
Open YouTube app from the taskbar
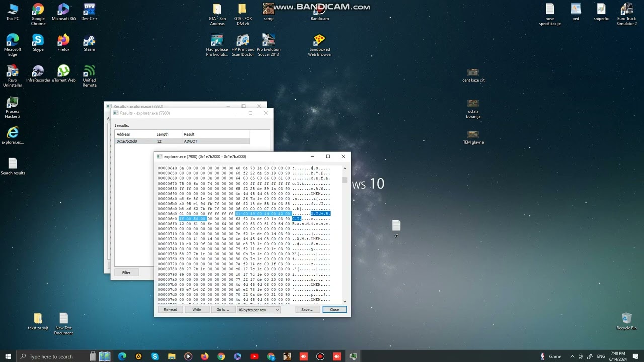pos(254,356)
